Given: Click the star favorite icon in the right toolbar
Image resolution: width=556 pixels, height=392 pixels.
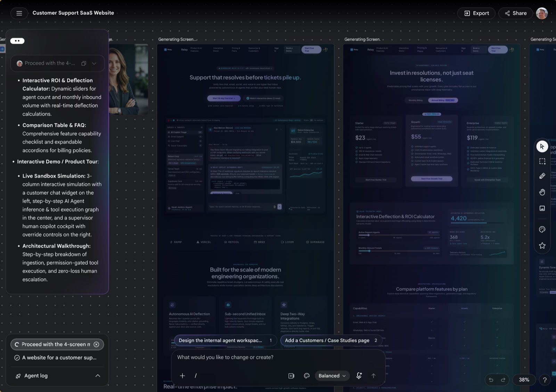Looking at the screenshot, I should 542,246.
